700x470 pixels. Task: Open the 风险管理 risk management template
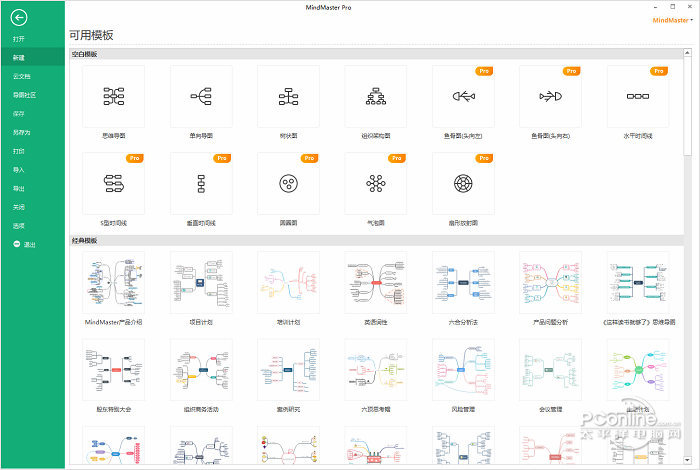463,370
